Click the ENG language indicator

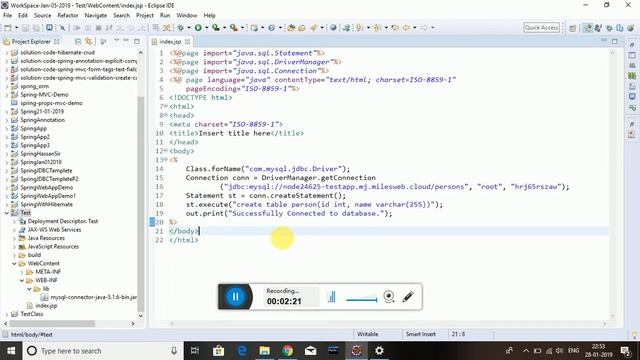(573, 351)
